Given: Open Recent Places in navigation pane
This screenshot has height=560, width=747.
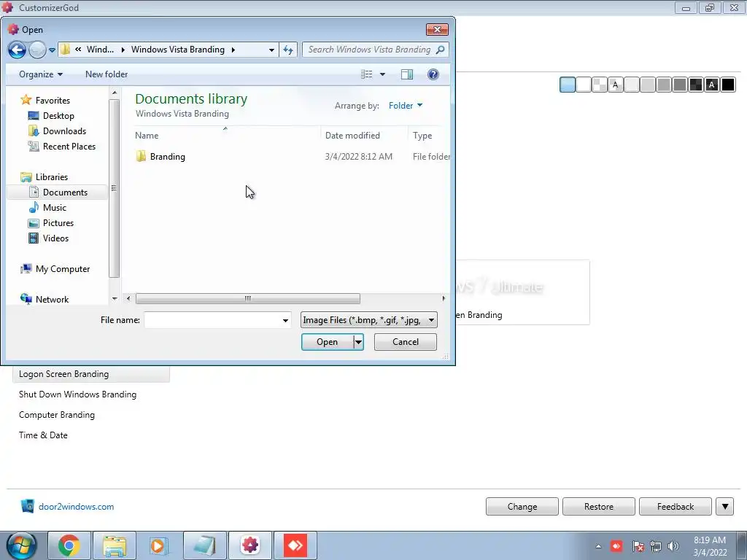Looking at the screenshot, I should (x=69, y=146).
